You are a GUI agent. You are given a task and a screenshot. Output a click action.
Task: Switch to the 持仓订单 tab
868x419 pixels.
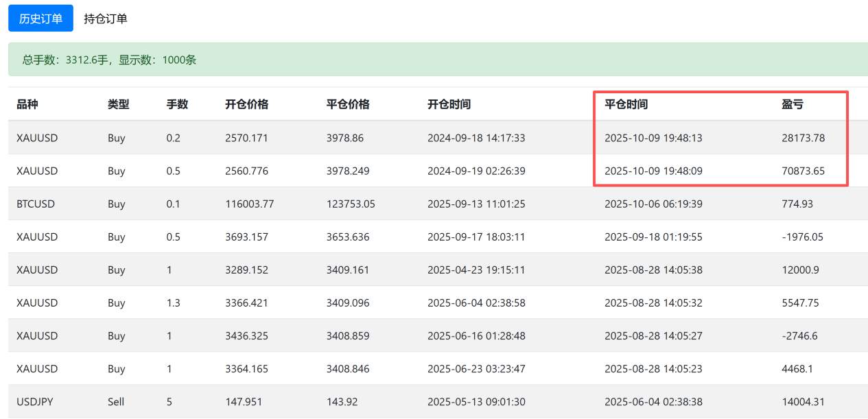point(106,19)
